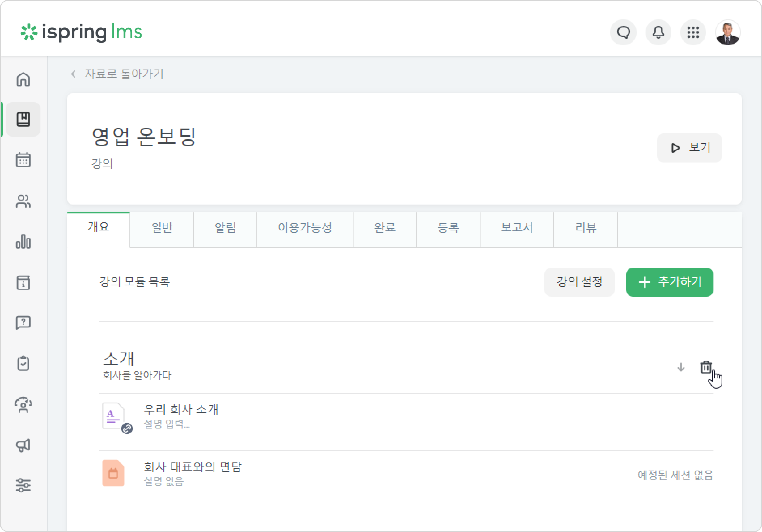
Task: Open the clipboard tasks icon in the sidebar
Action: click(23, 363)
